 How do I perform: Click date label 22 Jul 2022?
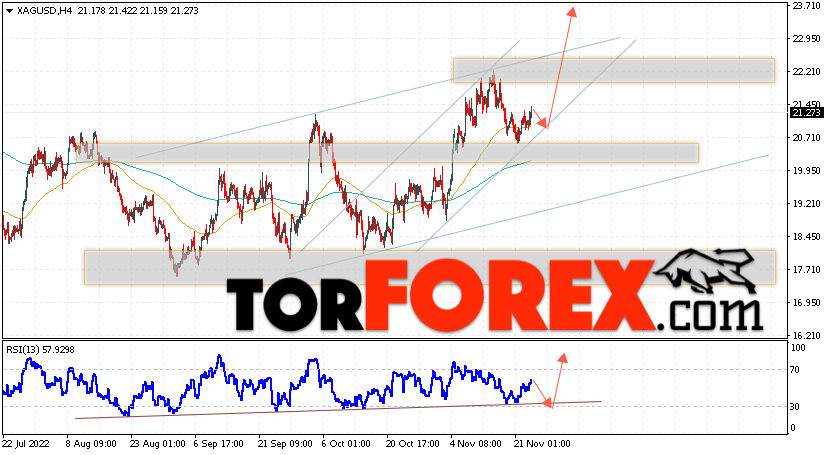25,444
